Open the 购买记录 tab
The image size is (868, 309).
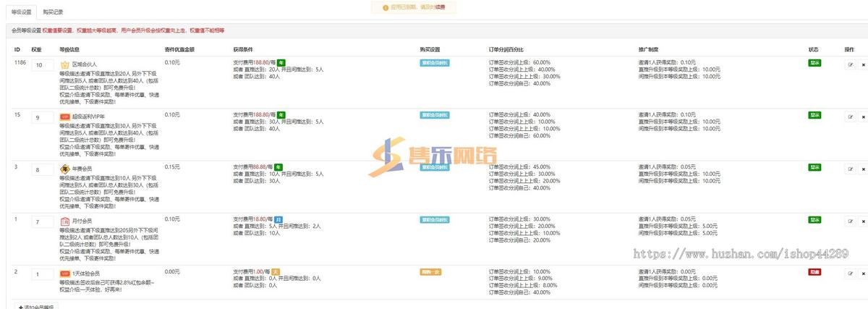tap(53, 12)
